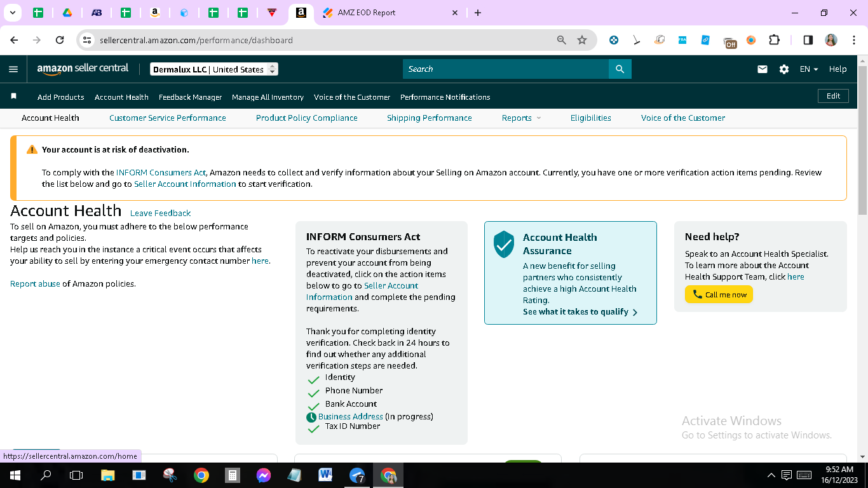Close the AMZ EOD Report tab
The image size is (868, 488).
(x=455, y=13)
